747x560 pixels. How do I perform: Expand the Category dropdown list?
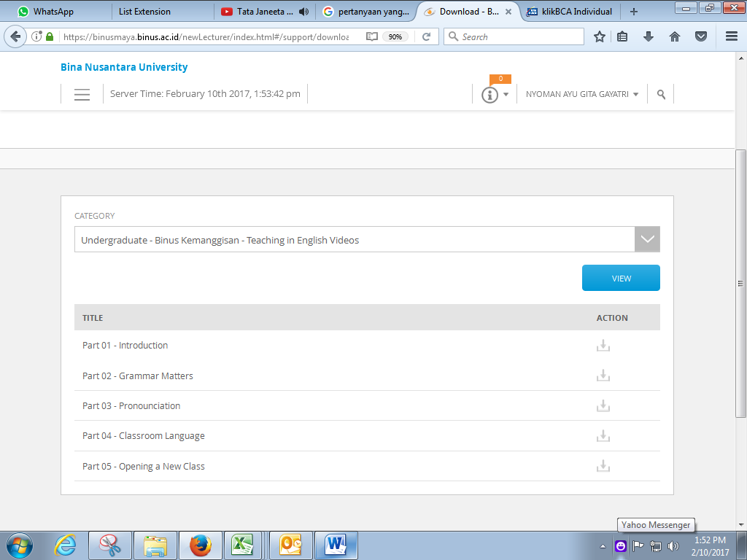[x=647, y=239]
